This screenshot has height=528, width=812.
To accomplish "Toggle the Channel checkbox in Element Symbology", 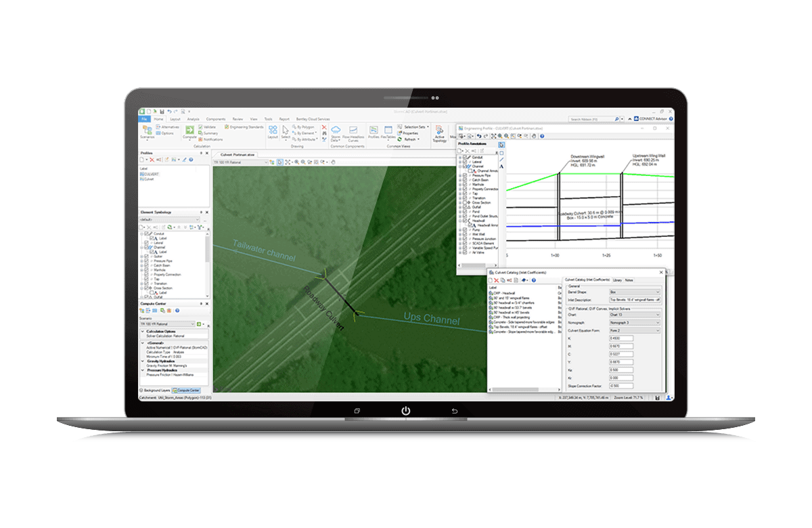I will [x=145, y=247].
